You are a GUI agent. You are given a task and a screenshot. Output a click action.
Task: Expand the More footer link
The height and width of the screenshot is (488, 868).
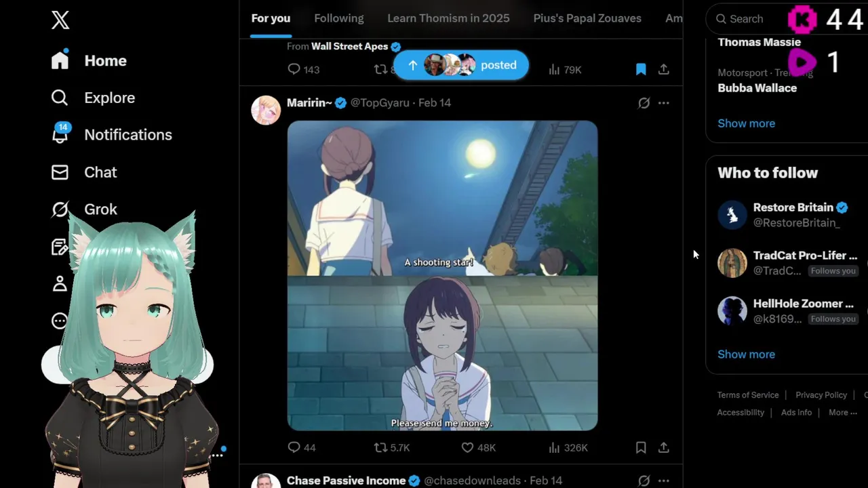point(843,412)
